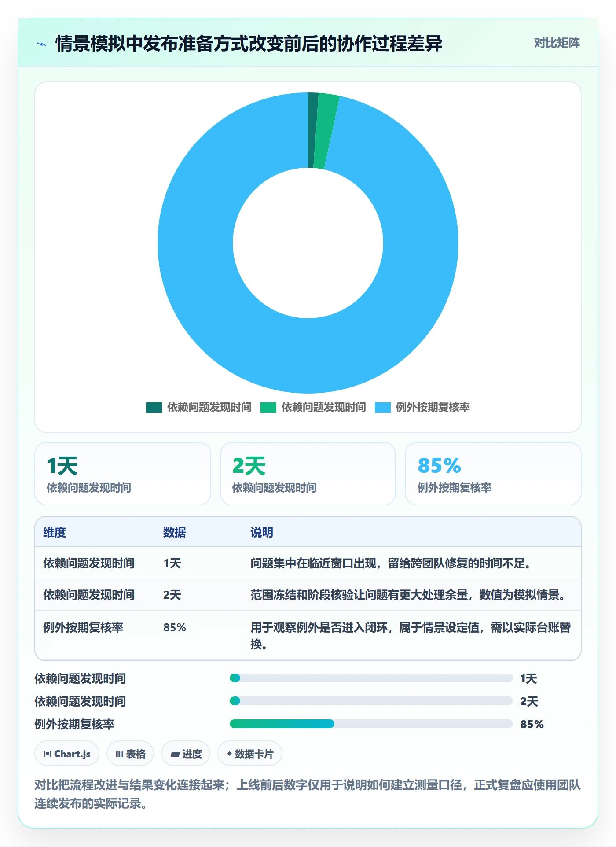Select the Chart.js chip
The height and width of the screenshot is (847, 616).
pos(67,754)
